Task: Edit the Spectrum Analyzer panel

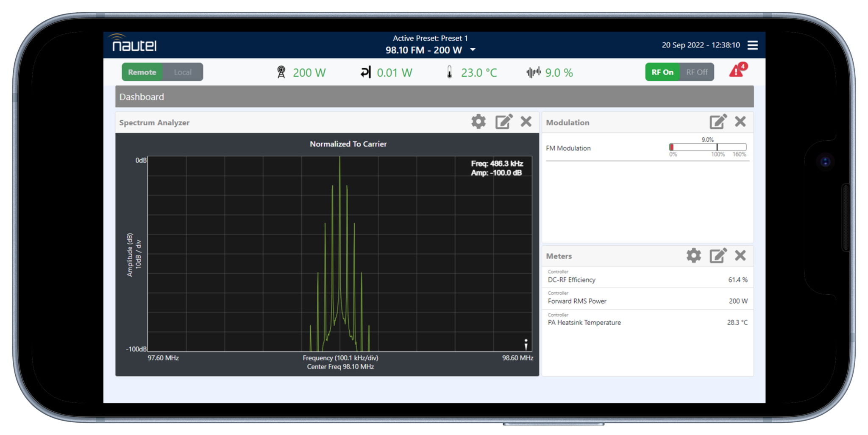Action: coord(504,122)
